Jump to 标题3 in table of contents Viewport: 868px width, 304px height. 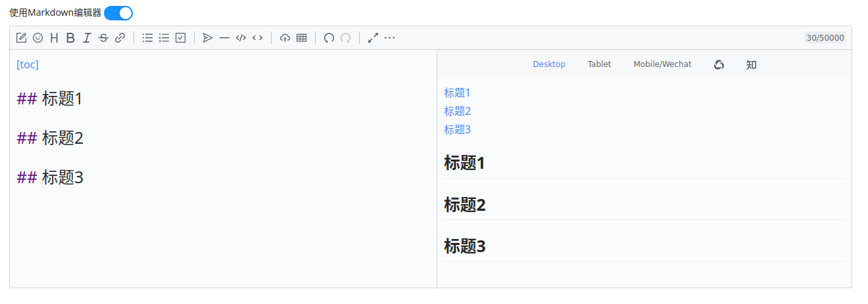click(x=457, y=130)
